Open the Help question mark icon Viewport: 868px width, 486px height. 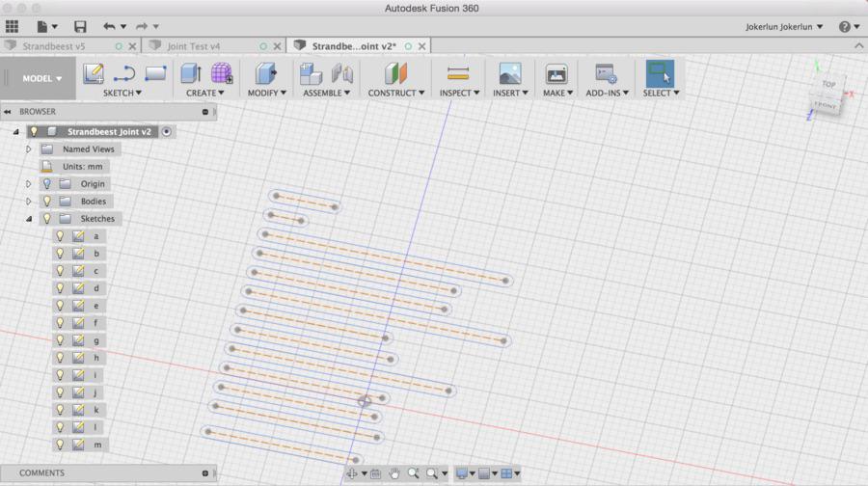(844, 27)
